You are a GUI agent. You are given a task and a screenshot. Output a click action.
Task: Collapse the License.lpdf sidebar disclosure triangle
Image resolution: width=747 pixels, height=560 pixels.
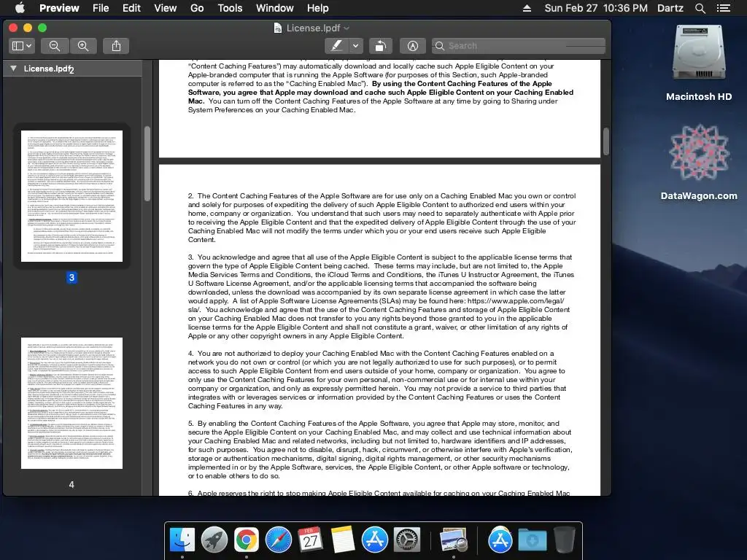[13, 69]
